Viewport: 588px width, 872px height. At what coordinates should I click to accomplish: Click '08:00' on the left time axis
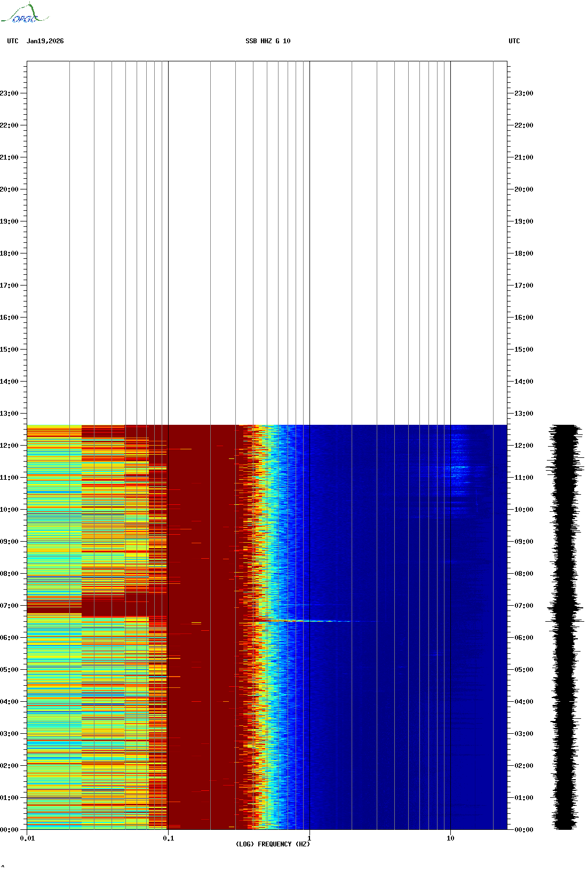(x=9, y=574)
